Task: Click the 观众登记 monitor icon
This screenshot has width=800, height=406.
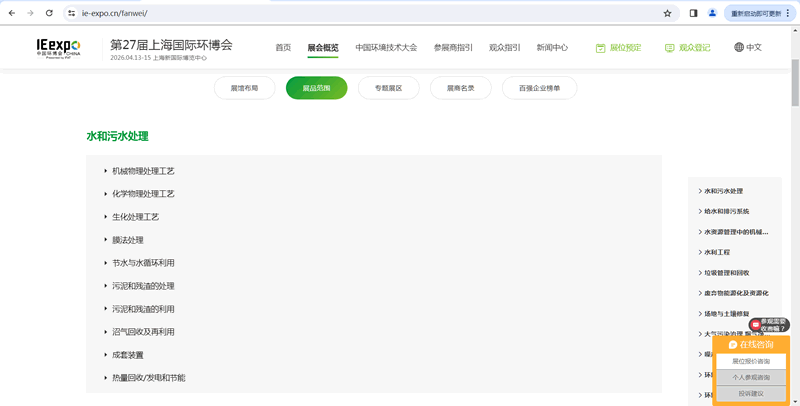Action: pos(669,47)
